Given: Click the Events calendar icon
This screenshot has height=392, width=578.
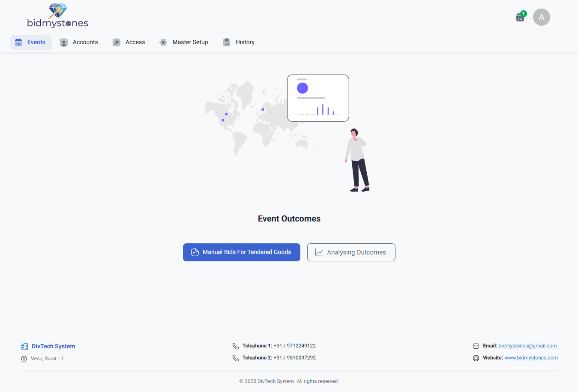Looking at the screenshot, I should click(x=18, y=42).
